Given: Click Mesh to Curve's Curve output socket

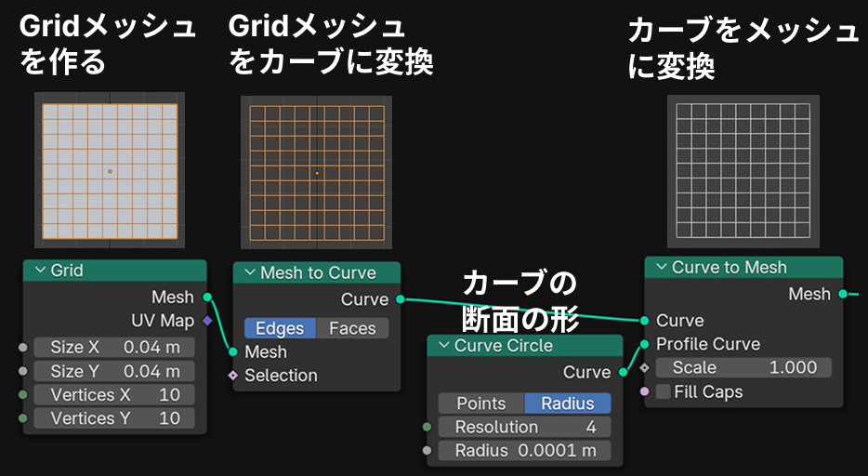Looking at the screenshot, I should tap(400, 299).
